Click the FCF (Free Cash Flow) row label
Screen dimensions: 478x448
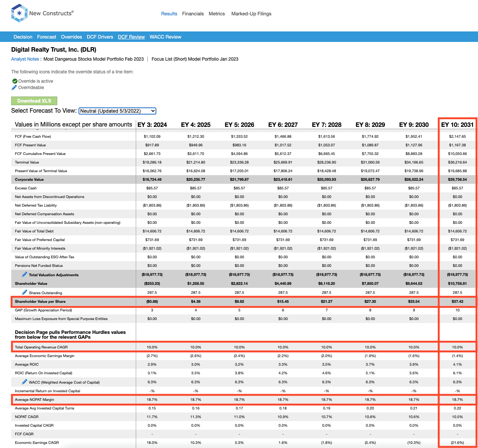click(x=33, y=137)
